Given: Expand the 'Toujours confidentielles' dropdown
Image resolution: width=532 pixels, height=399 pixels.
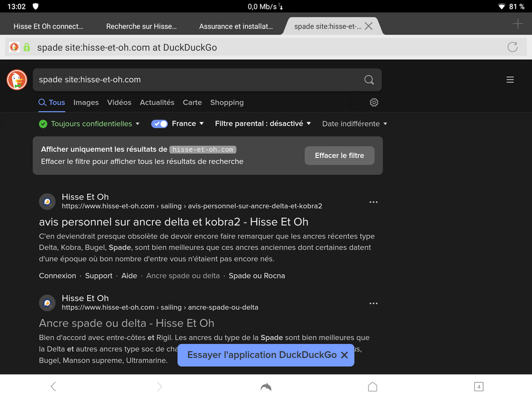Looking at the screenshot, I should (89, 124).
